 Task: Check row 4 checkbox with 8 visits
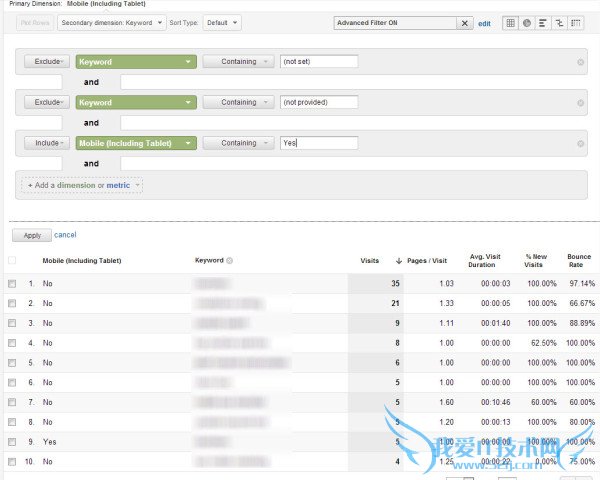coord(12,343)
